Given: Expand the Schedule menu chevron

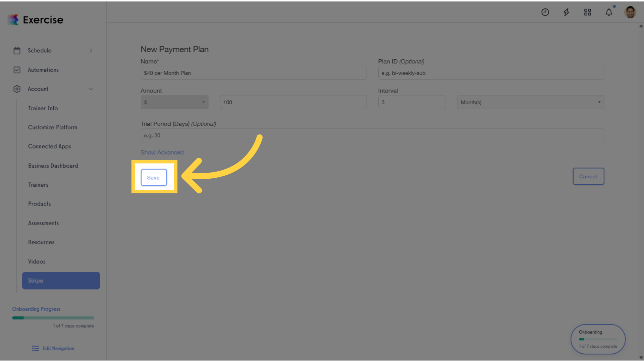Looking at the screenshot, I should click(x=91, y=51).
